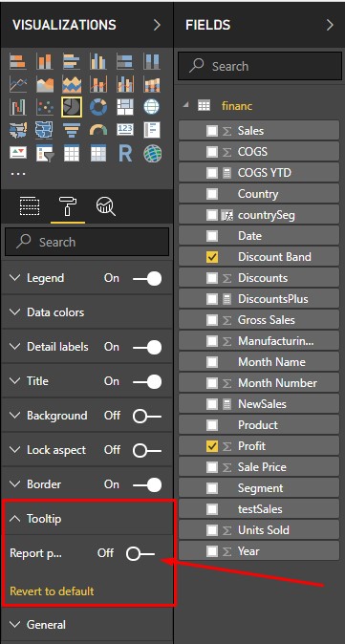Expand the Detail labels section chevron
The width and height of the screenshot is (345, 644).
[x=14, y=347]
